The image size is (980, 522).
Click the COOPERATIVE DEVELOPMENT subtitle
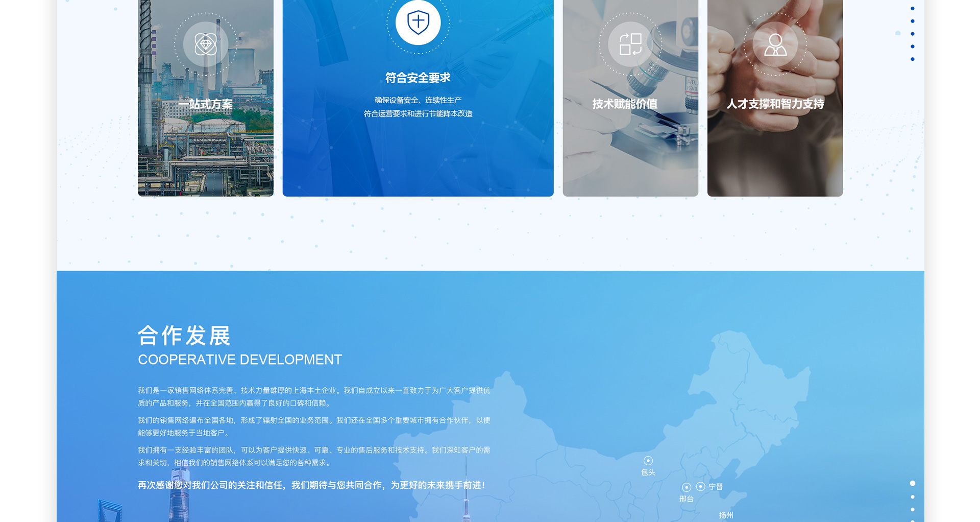(x=240, y=360)
